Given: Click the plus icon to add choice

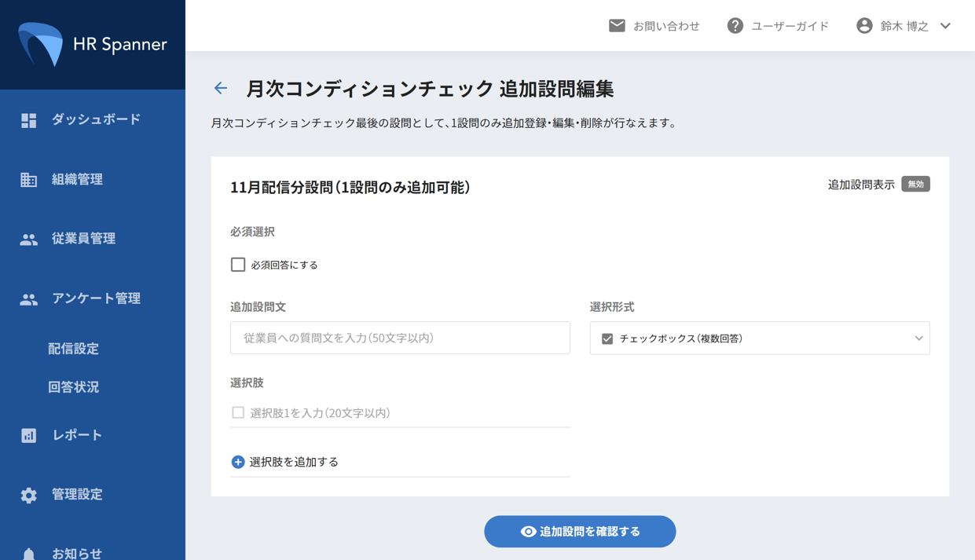Looking at the screenshot, I should (x=238, y=462).
